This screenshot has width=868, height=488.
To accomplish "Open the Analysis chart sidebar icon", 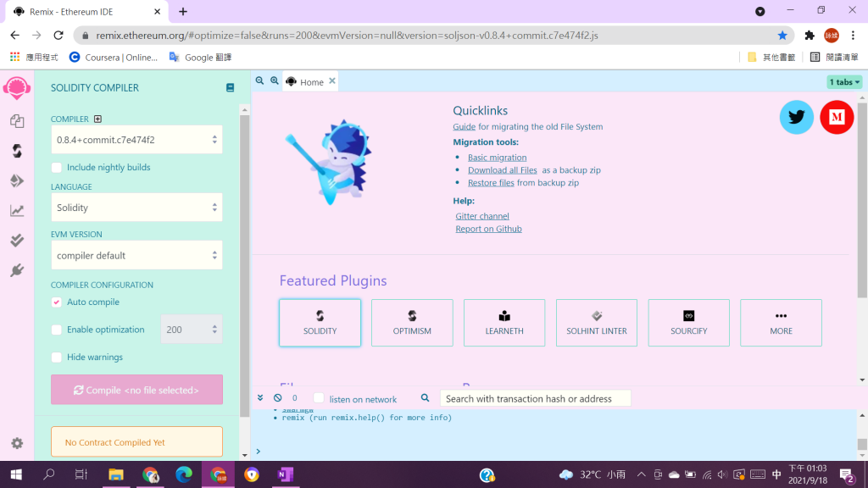I will tap(17, 210).
